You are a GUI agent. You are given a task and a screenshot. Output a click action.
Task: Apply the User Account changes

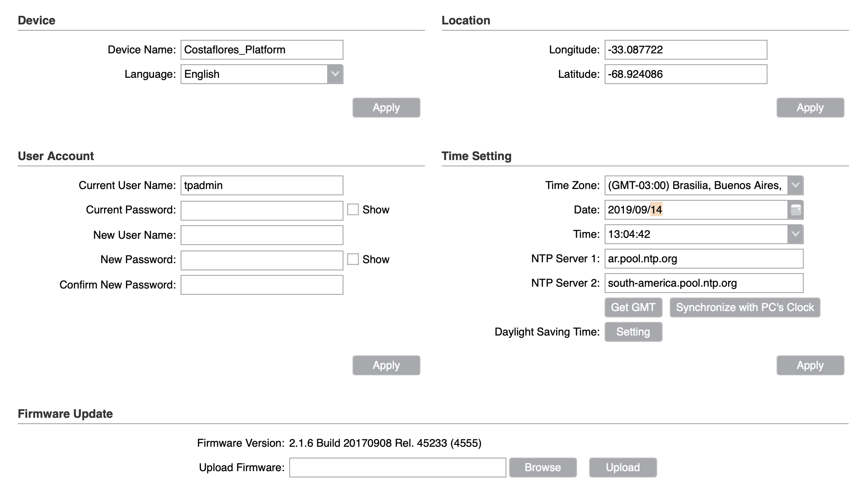[x=386, y=365]
